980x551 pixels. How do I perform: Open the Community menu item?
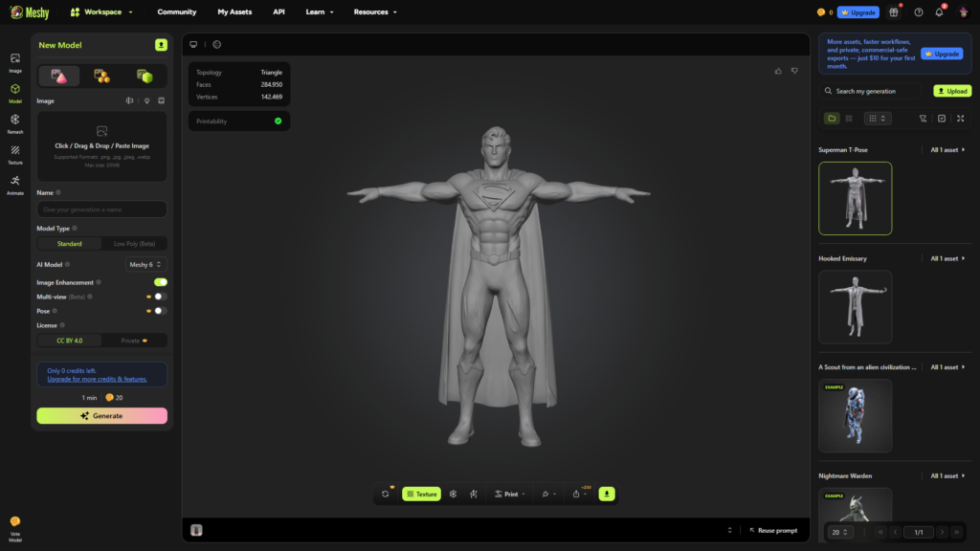point(177,12)
